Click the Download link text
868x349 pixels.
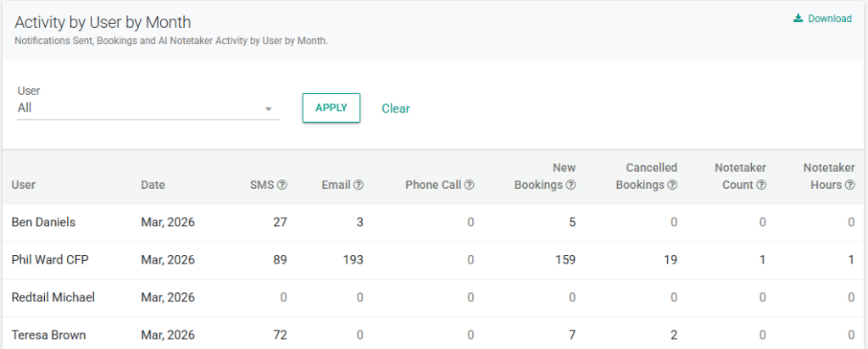829,19
